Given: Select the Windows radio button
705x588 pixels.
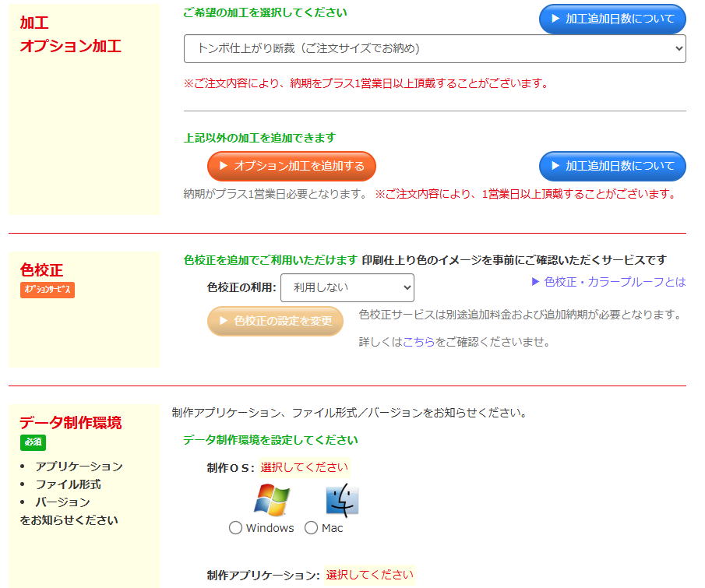Looking at the screenshot, I should 235,528.
